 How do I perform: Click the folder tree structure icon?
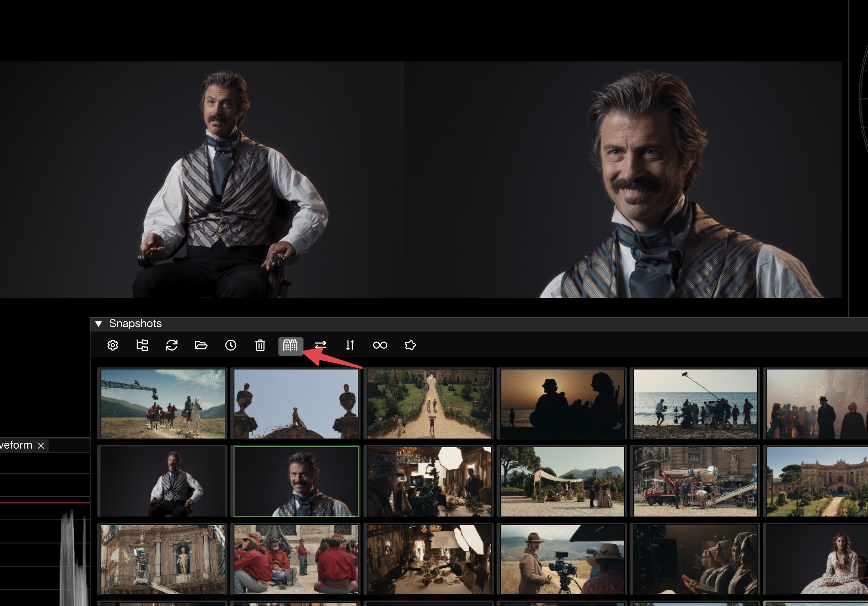pos(142,345)
